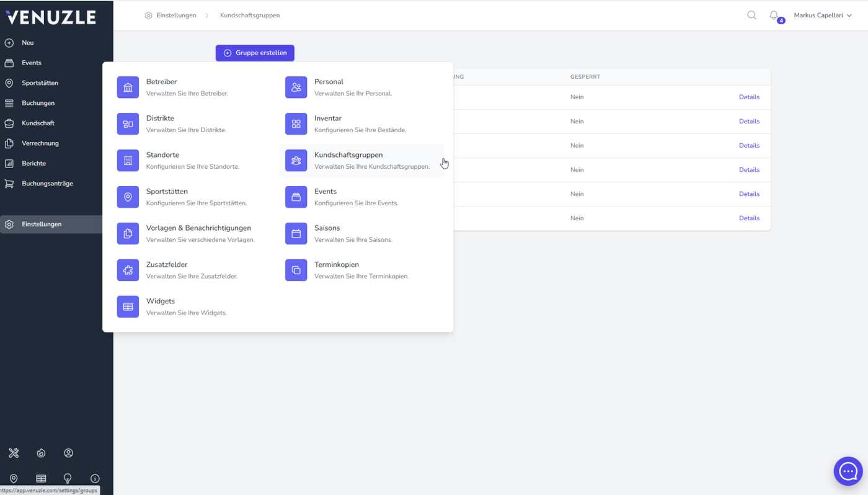
Task: Click the flame icon in the sidebar footer
Action: [41, 453]
